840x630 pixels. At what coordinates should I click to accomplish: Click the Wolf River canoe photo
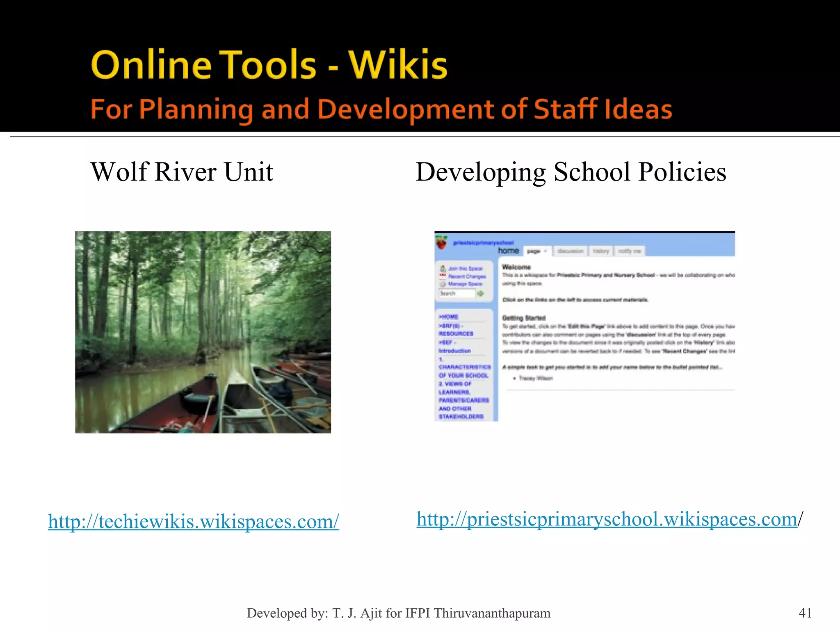203,332
